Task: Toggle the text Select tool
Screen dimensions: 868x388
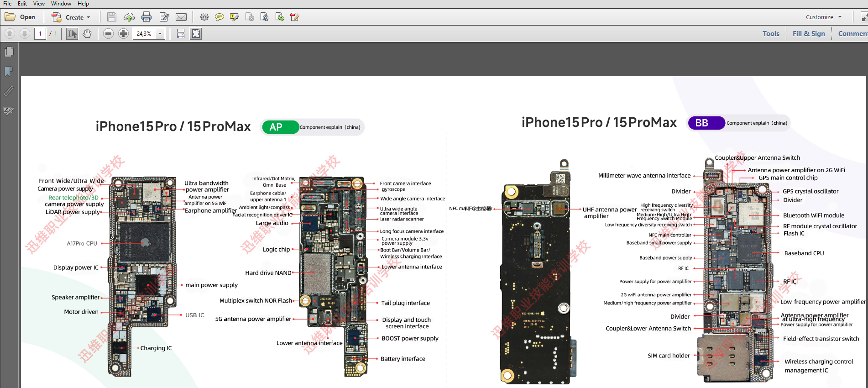Action: [x=72, y=34]
